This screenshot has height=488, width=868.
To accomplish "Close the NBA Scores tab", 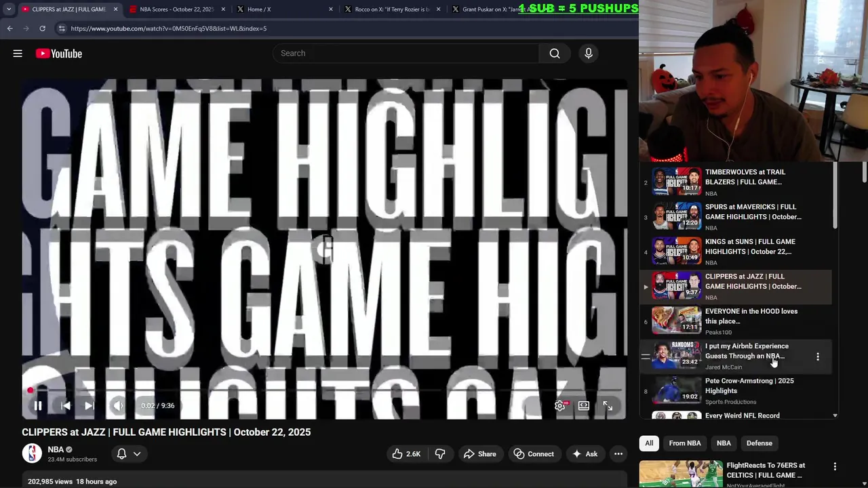I will [223, 9].
